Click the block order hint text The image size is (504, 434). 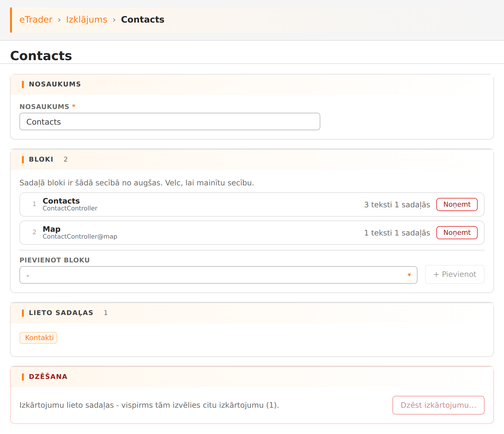click(x=137, y=183)
